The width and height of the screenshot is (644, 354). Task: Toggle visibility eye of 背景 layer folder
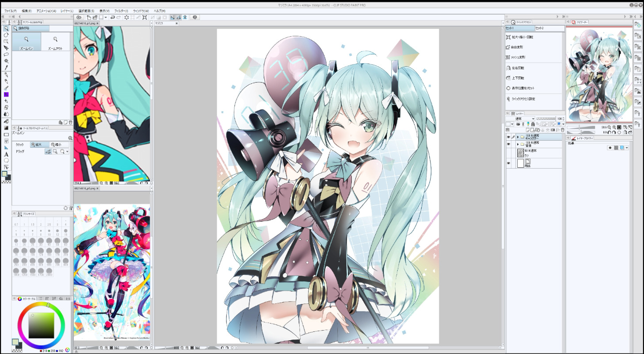click(508, 144)
